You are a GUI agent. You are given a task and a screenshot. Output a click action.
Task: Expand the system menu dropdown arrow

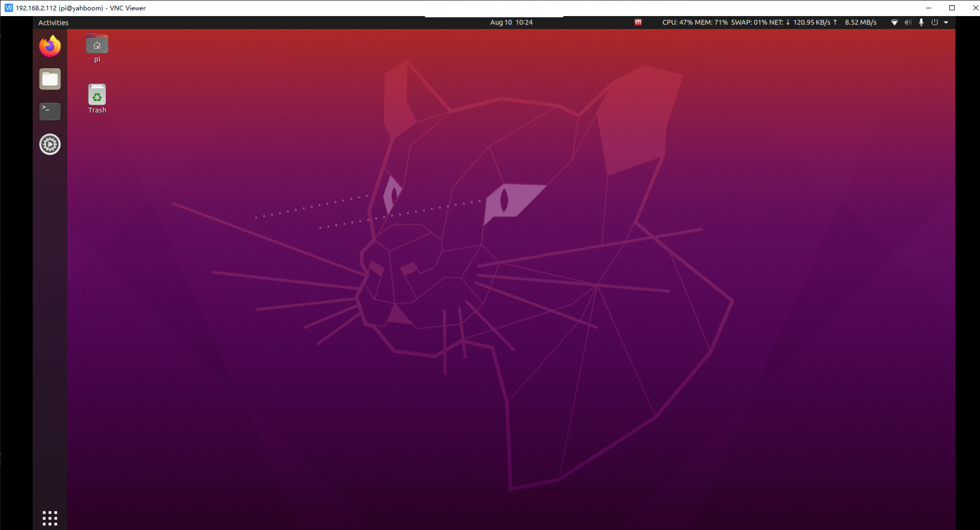(x=946, y=22)
